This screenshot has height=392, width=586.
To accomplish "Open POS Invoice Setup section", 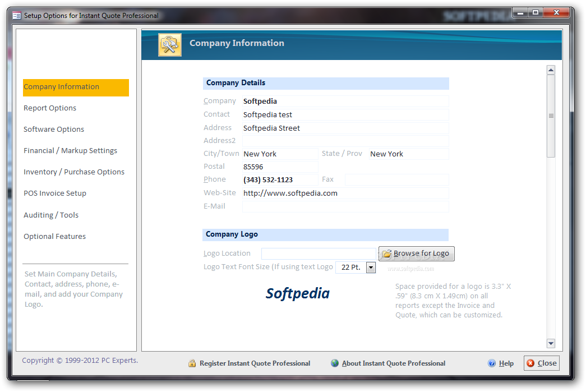I will coord(55,193).
